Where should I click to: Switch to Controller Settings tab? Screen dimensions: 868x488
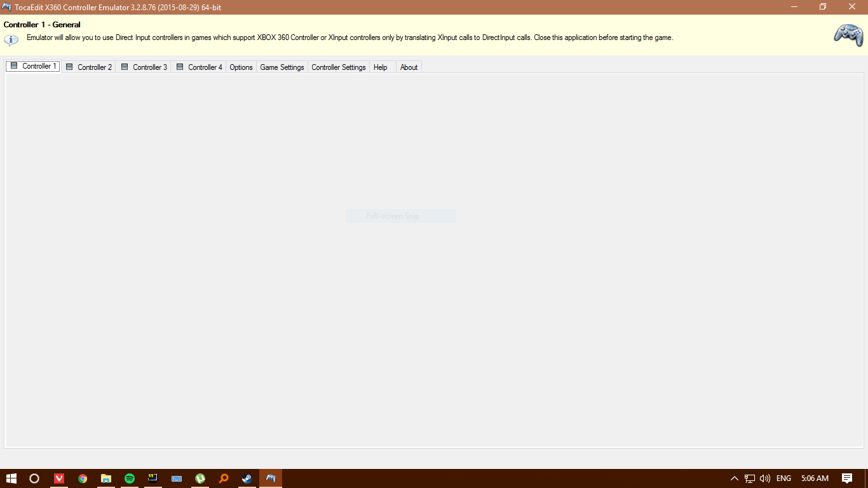[339, 67]
